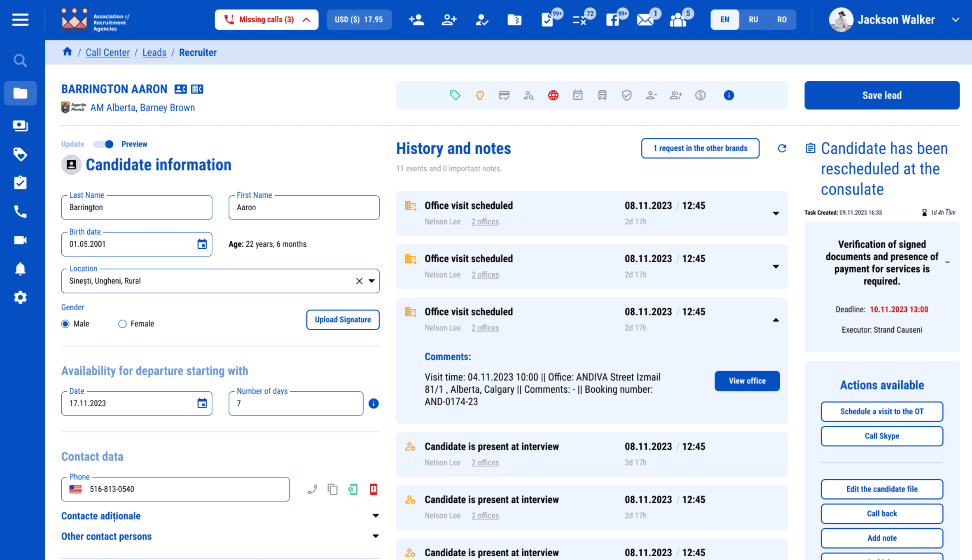This screenshot has height=560, width=972.
Task: Click the verified person icon in header
Action: click(x=481, y=20)
